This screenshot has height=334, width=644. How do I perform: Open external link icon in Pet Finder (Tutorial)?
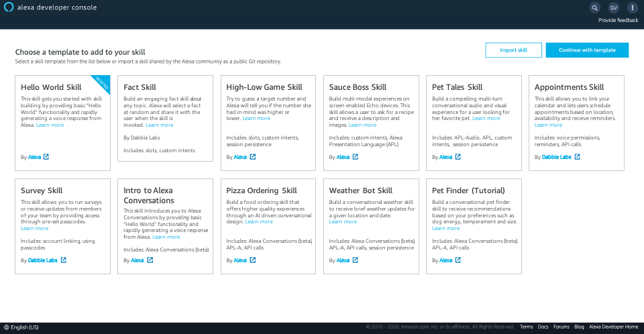pos(458,260)
